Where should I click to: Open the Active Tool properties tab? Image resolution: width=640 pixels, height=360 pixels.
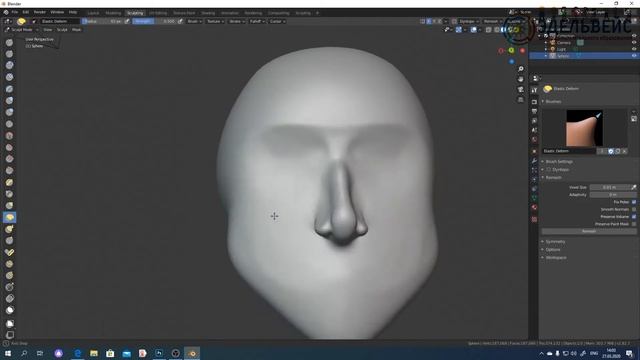[534, 90]
